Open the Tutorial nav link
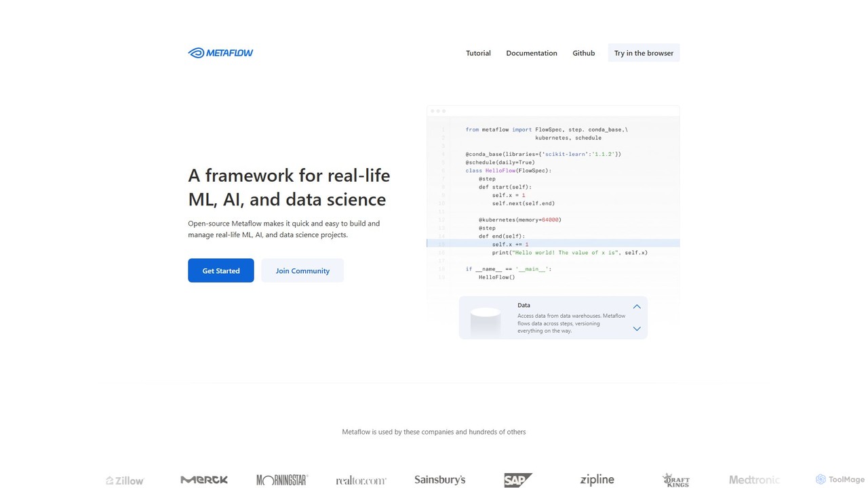This screenshot has height=488, width=868. [x=478, y=53]
